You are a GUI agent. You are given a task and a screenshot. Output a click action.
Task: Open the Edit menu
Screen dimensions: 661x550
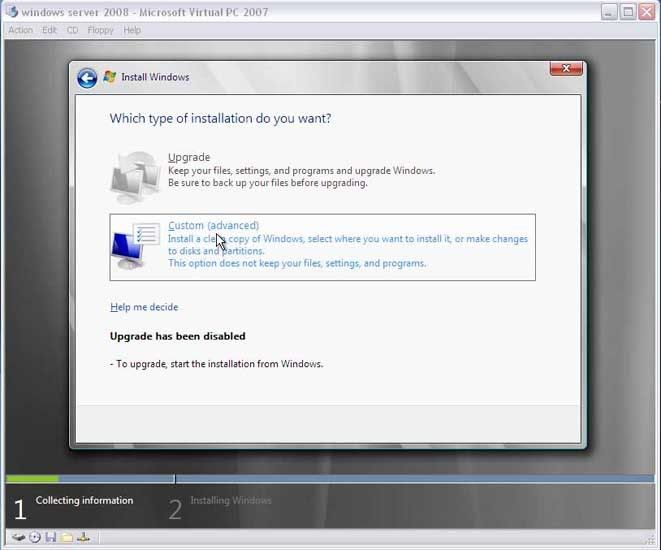point(49,30)
